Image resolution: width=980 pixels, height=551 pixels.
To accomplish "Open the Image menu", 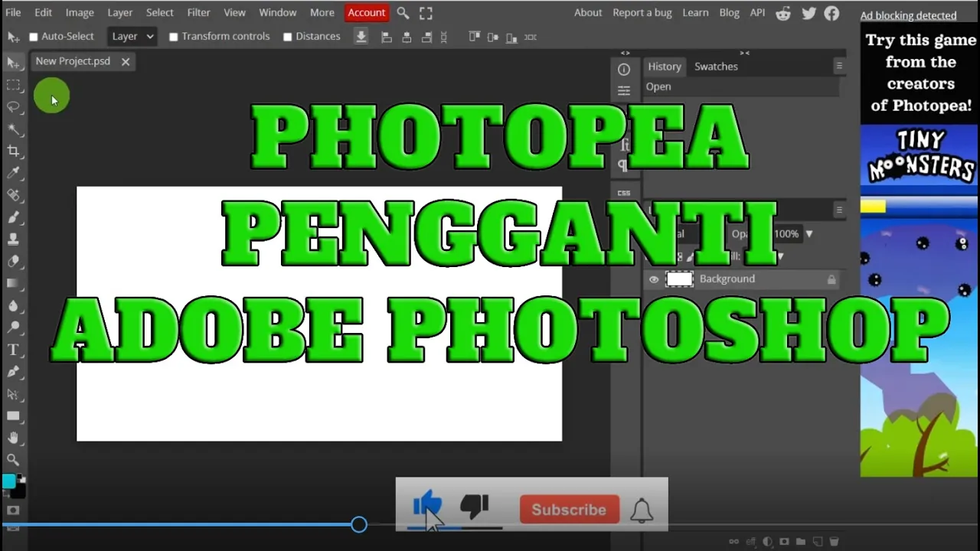I will click(80, 12).
